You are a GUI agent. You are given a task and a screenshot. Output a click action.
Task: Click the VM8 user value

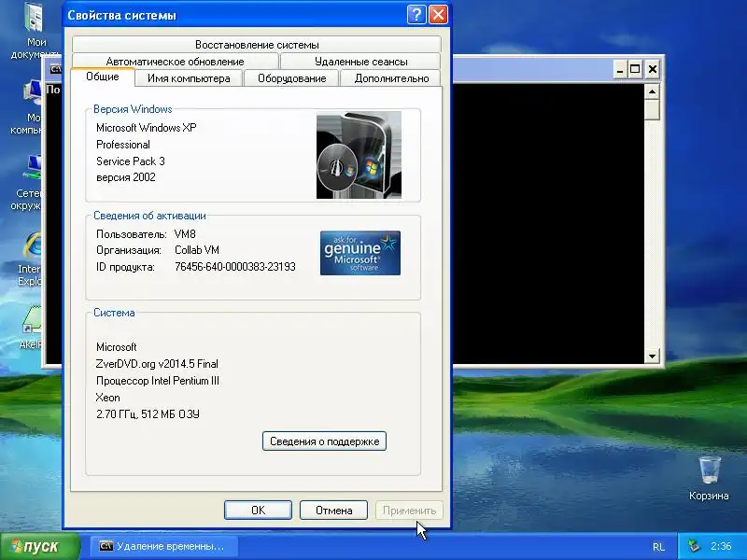[x=185, y=234]
